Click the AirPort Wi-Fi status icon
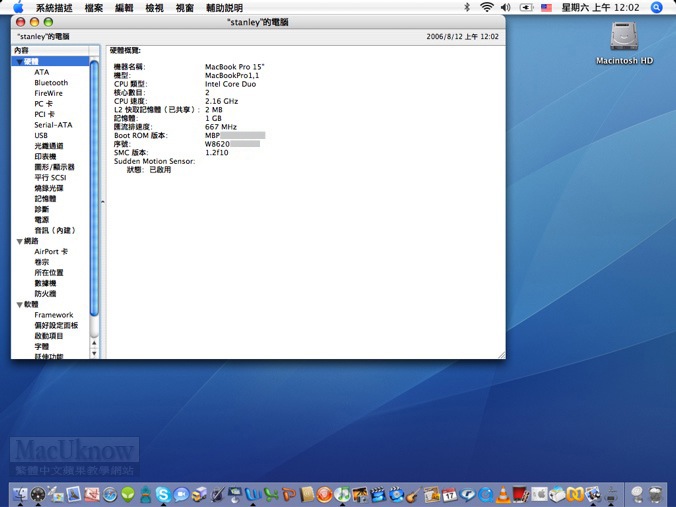 (x=487, y=7)
